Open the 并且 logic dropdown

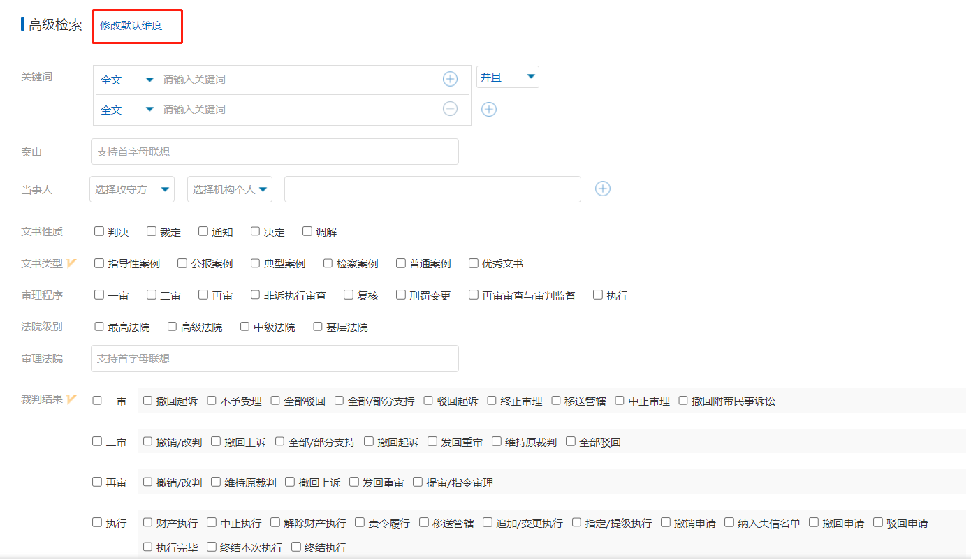click(x=507, y=77)
